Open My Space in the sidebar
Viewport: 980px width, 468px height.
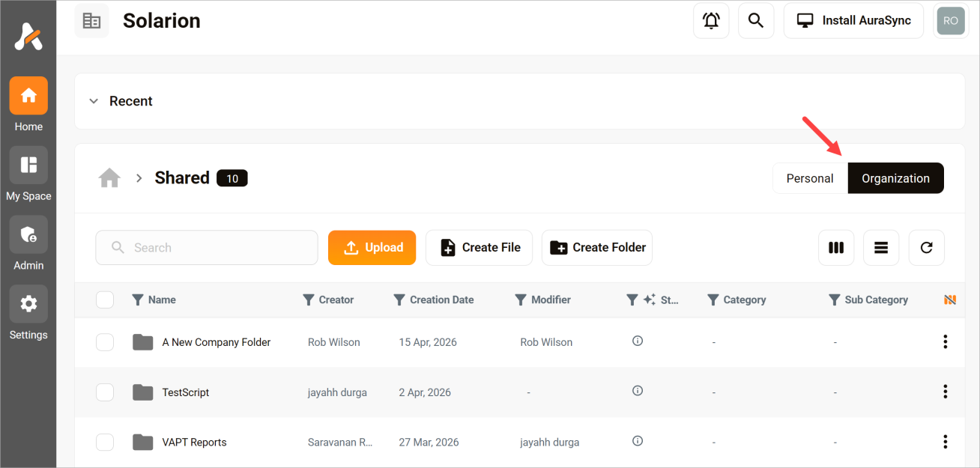(28, 165)
